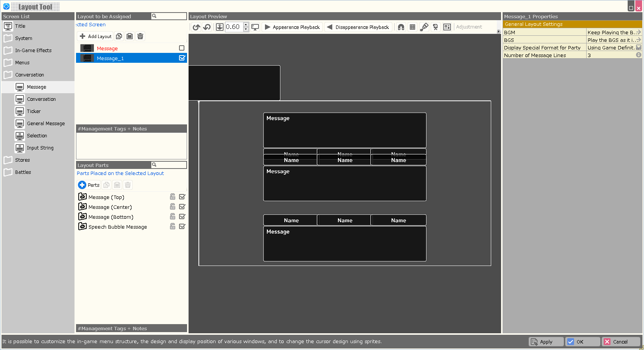Increase the zoom value with up arrow
This screenshot has width=644, height=350.
click(246, 25)
